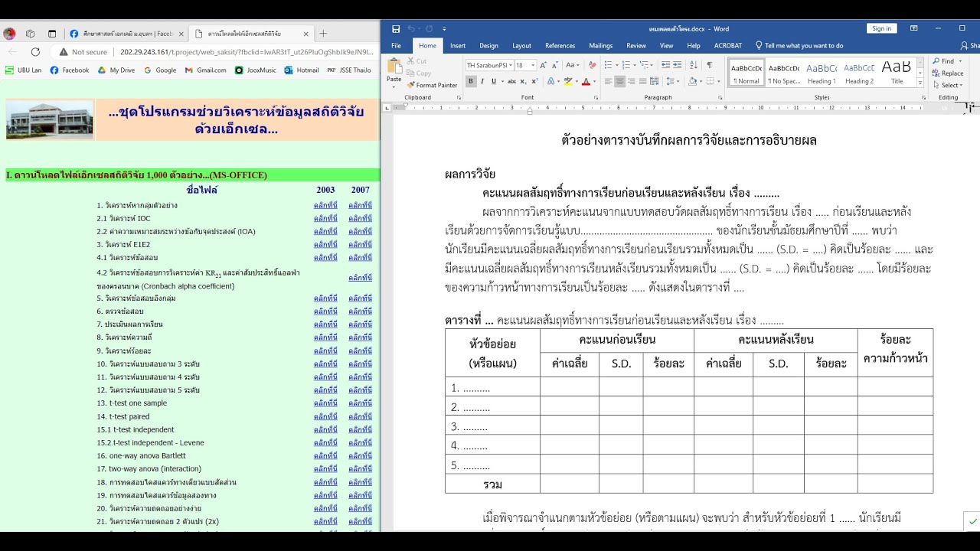Click the browser address bar URL
The image size is (980, 551).
247,52
